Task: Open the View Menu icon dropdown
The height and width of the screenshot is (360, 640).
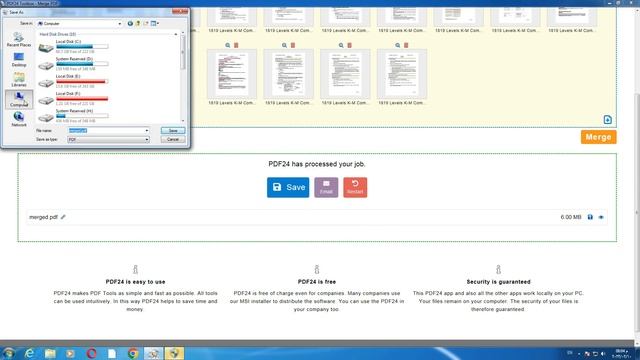Action: 155,24
